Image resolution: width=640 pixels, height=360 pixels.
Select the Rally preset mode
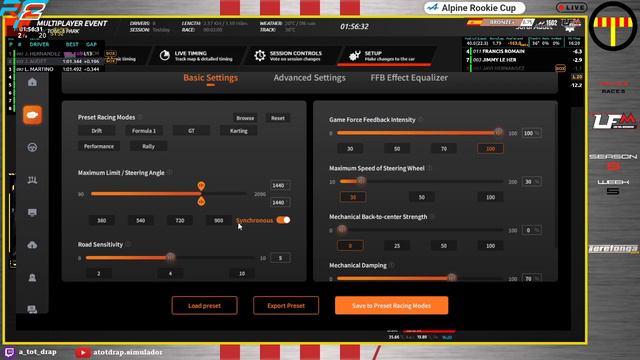149,146
